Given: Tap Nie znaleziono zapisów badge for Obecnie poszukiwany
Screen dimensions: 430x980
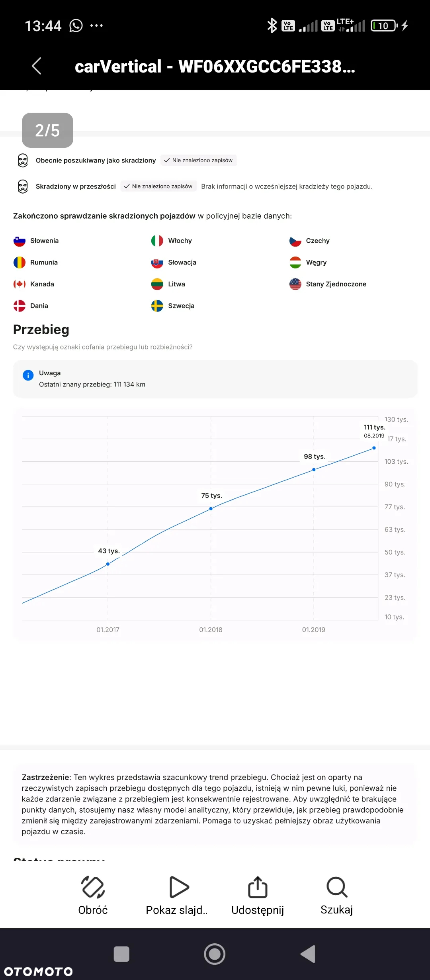Looking at the screenshot, I should pos(198,160).
